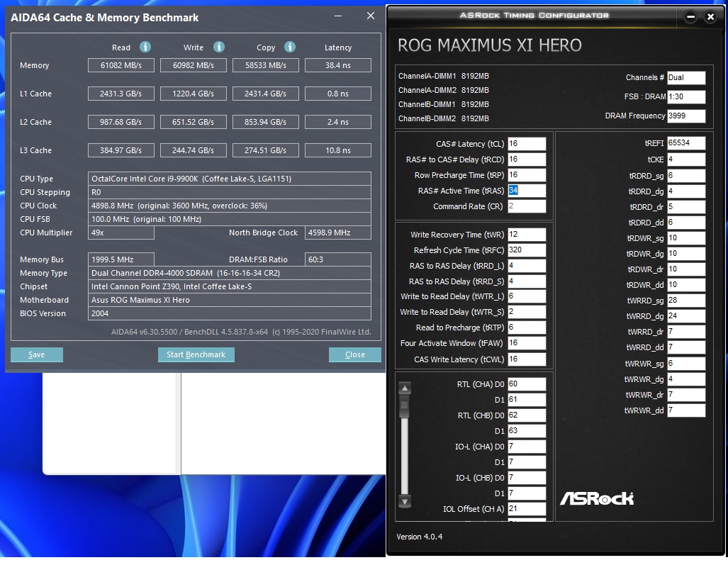Click the Memory Copy result 58533 MB/s
The width and height of the screenshot is (728, 582).
(x=266, y=65)
